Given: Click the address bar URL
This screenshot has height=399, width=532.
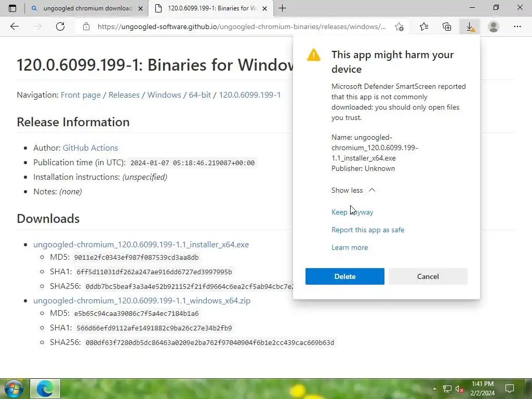Looking at the screenshot, I should pyautogui.click(x=242, y=26).
